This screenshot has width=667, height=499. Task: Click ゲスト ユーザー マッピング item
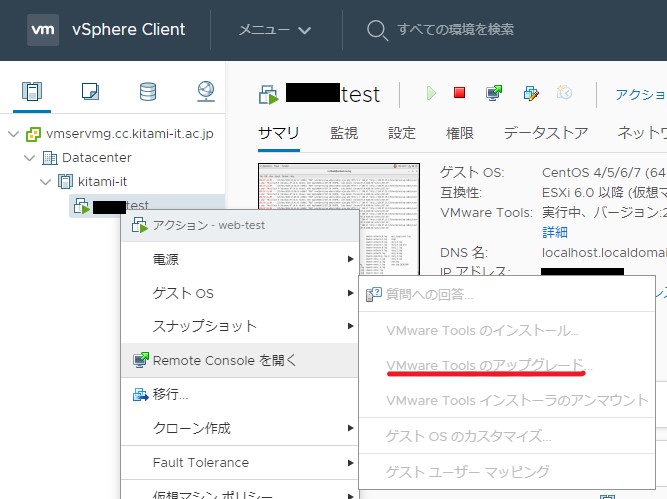(507, 471)
